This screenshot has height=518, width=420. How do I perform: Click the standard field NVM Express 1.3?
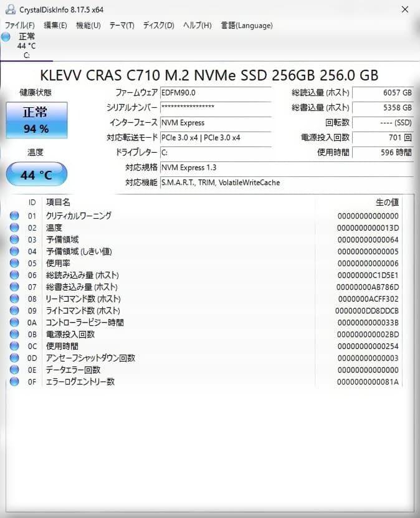point(287,168)
